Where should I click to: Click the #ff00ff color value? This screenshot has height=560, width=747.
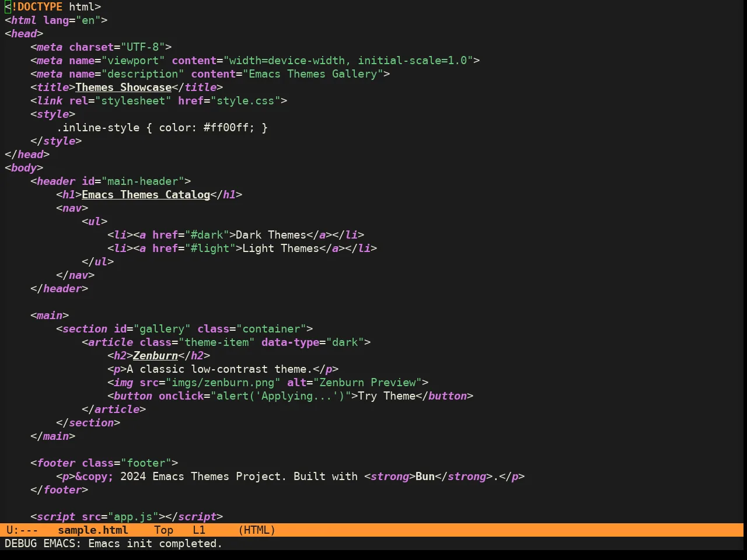(226, 128)
